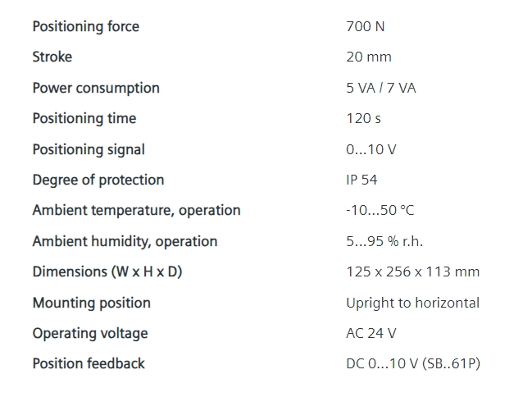Screen dimensions: 532x397
Task: Select the IP 54 value
Action: tap(361, 180)
